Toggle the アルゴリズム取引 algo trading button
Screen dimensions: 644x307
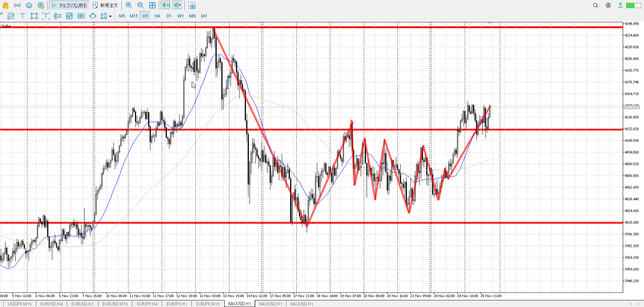point(70,5)
